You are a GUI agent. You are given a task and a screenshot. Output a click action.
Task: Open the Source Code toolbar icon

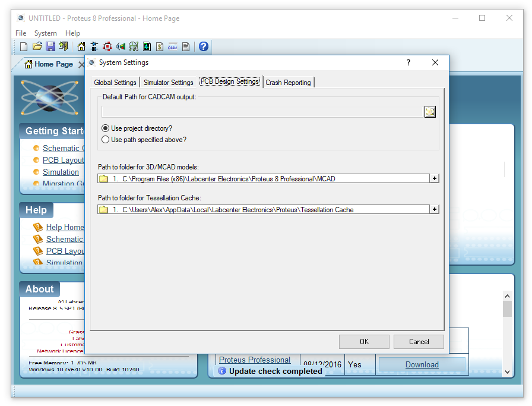click(x=173, y=46)
